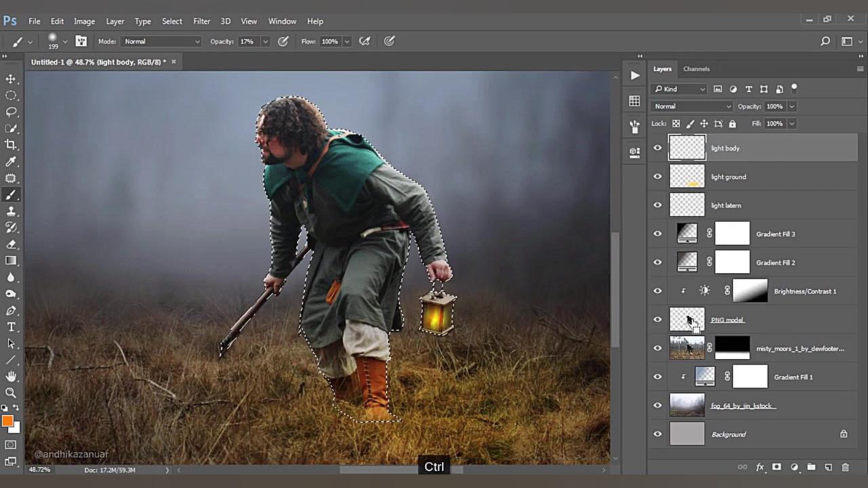Open the brush Opacity slider dropdown
Screen dimensions: 868x488
coord(265,41)
